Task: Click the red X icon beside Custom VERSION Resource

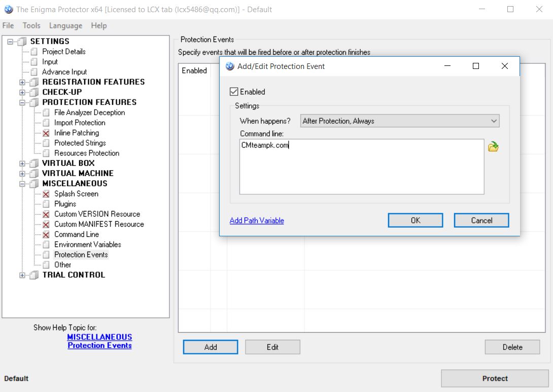Action: click(x=46, y=215)
